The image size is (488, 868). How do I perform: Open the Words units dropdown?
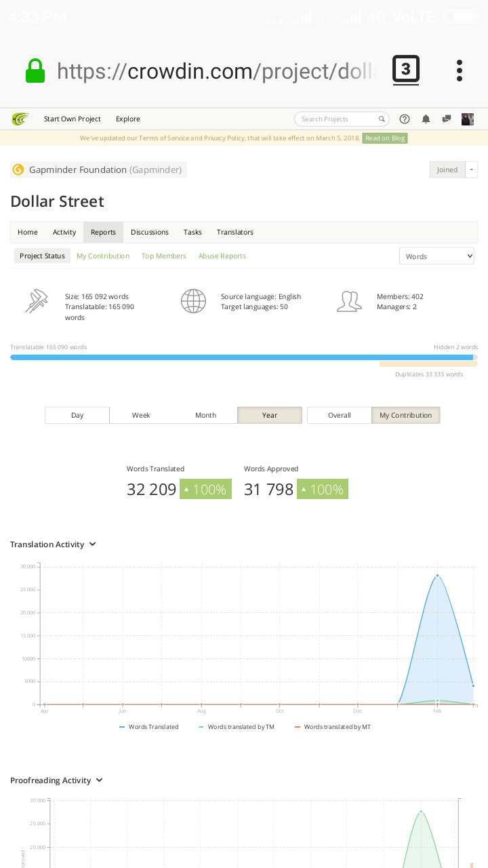click(436, 256)
